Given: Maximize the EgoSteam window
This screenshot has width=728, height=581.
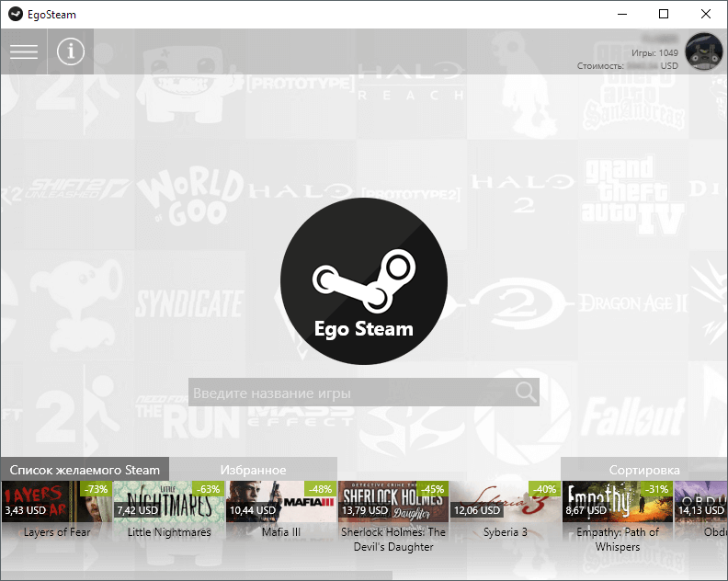Looking at the screenshot, I should click(664, 14).
